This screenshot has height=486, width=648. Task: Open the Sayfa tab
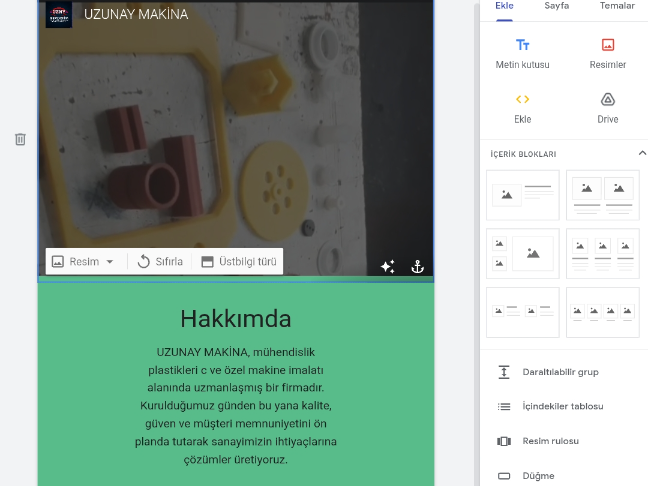[x=556, y=6]
